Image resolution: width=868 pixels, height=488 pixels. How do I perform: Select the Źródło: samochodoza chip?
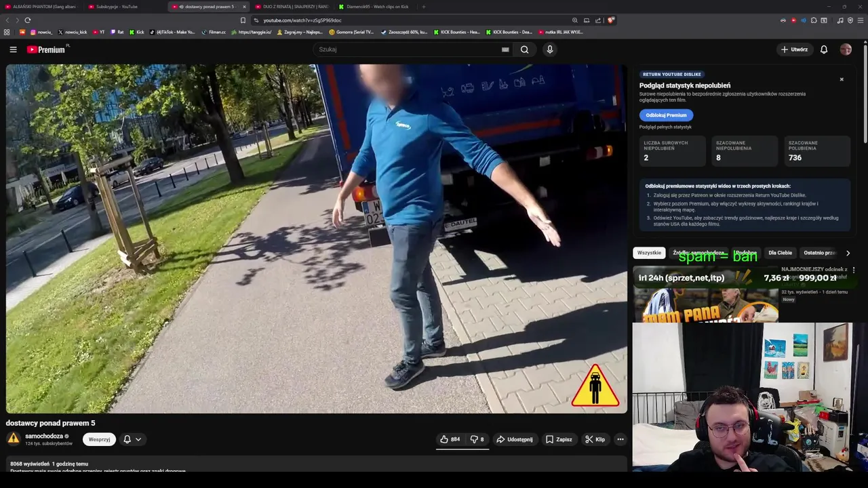click(698, 253)
